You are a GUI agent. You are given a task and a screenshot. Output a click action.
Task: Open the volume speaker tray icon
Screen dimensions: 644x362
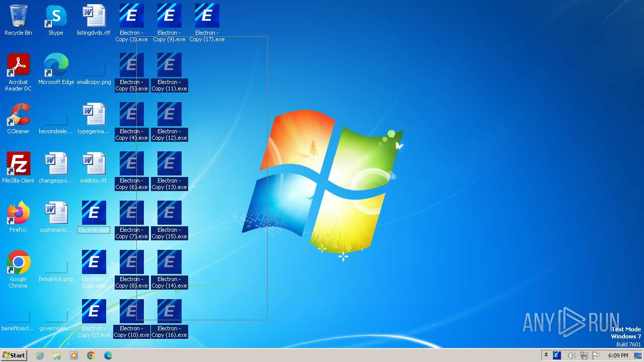(x=572, y=355)
